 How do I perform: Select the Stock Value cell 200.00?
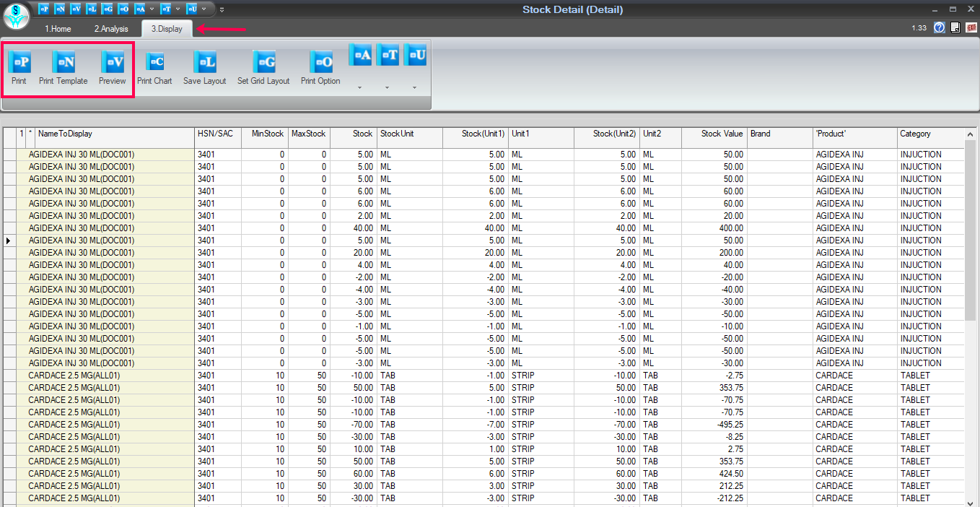click(x=714, y=253)
